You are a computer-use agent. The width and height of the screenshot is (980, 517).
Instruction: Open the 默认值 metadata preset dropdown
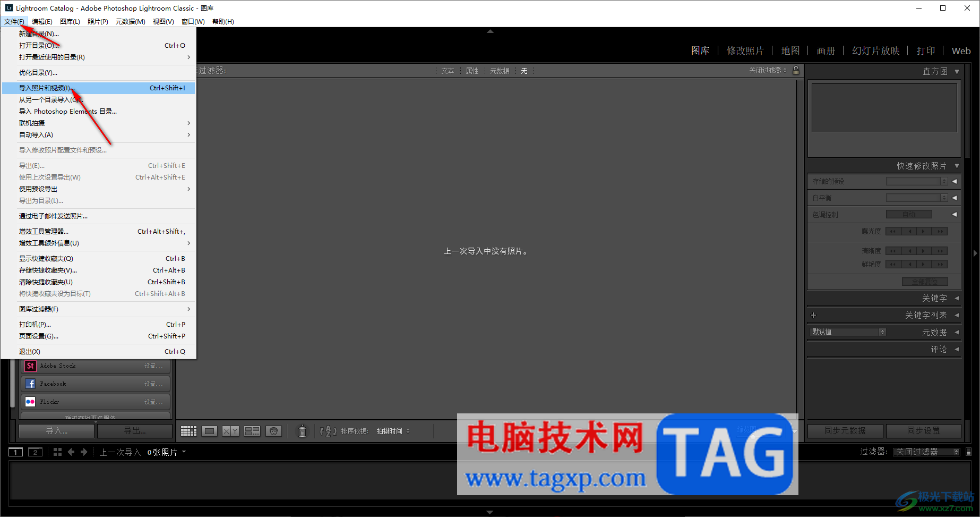point(848,332)
